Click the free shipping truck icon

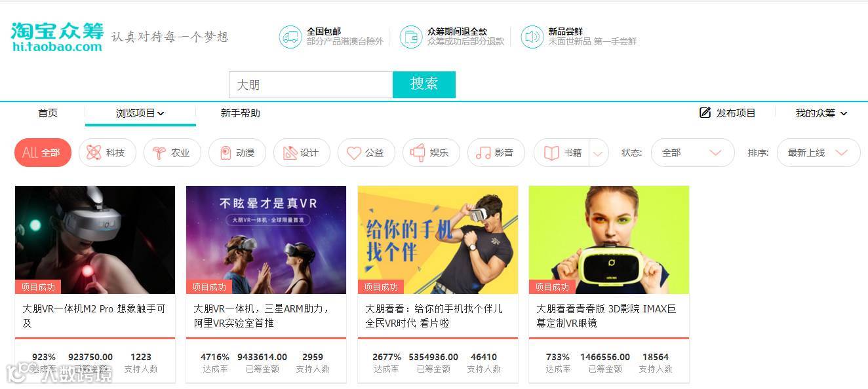290,37
